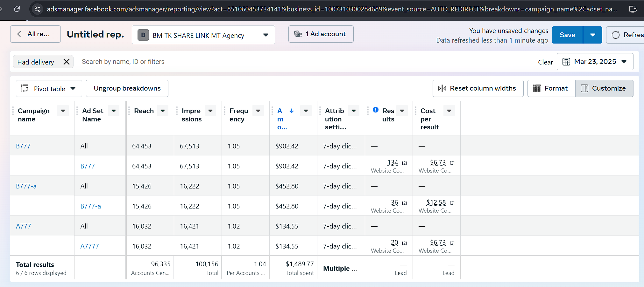This screenshot has height=287, width=644.
Task: Open the B777-a campaign link
Action: 26,186
